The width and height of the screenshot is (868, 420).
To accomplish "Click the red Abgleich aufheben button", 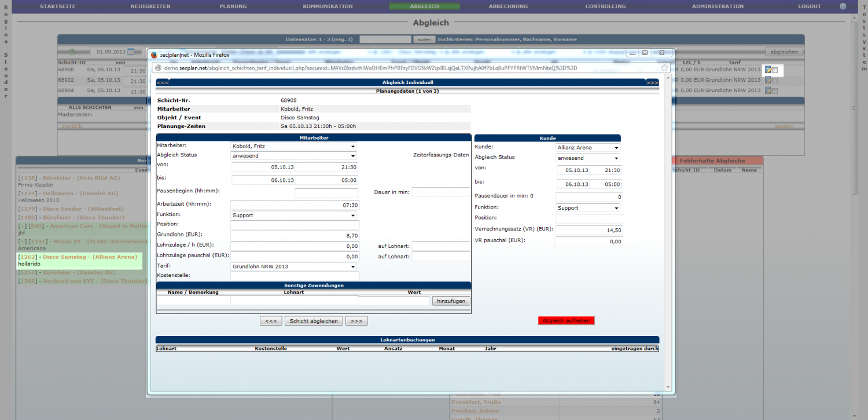I will point(566,320).
